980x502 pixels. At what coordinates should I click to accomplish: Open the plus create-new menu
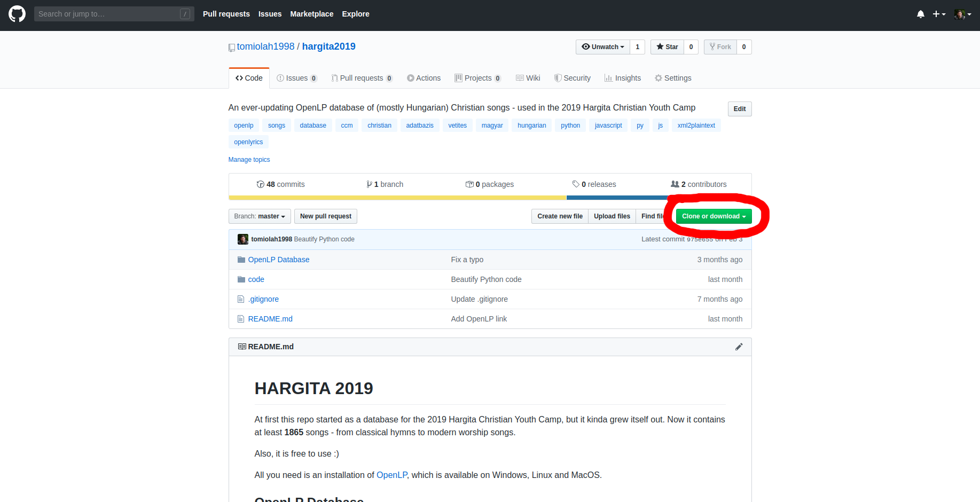(x=939, y=14)
